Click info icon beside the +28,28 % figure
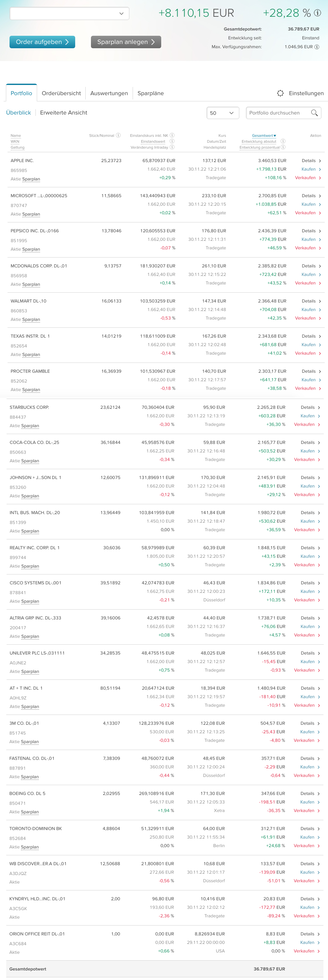This screenshot has width=328, height=980. pos(318,13)
